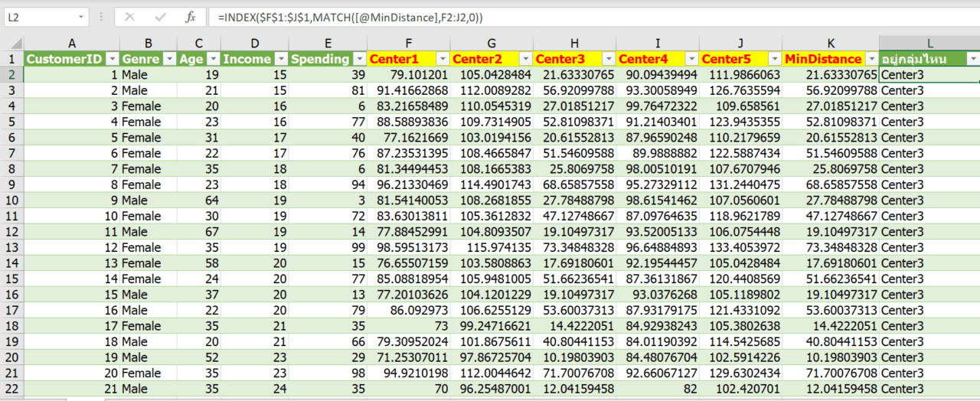Open the CustomerID filter dropdown
The height and width of the screenshot is (401, 980).
click(112, 59)
